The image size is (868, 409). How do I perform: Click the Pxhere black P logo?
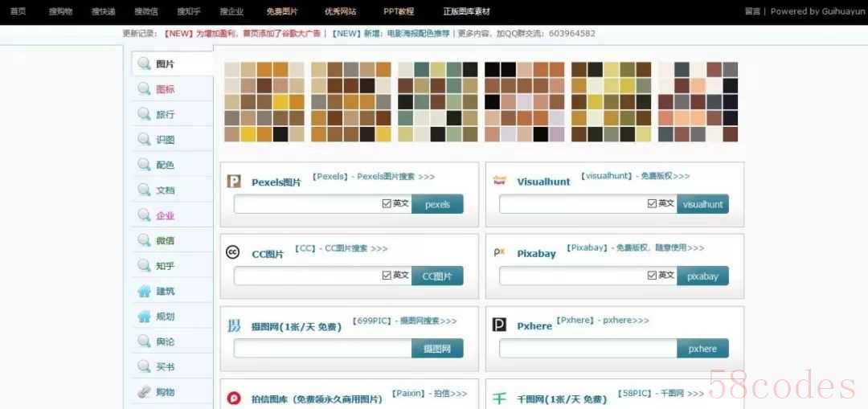coord(499,325)
